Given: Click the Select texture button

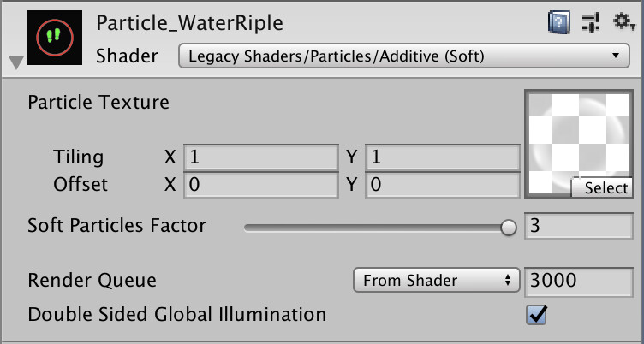Looking at the screenshot, I should (x=602, y=188).
